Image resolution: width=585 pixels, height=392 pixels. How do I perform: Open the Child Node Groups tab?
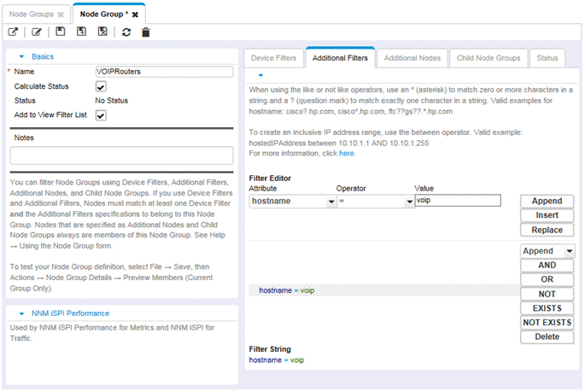488,58
